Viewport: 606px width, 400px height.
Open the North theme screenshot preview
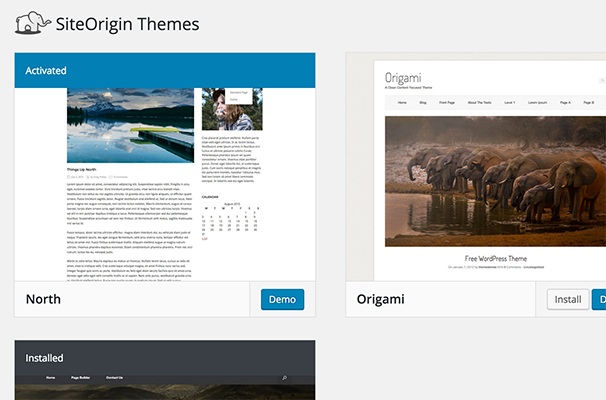[165, 184]
